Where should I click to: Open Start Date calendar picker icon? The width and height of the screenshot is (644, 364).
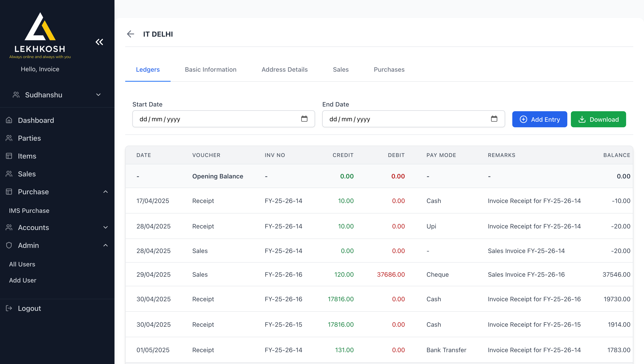304,119
